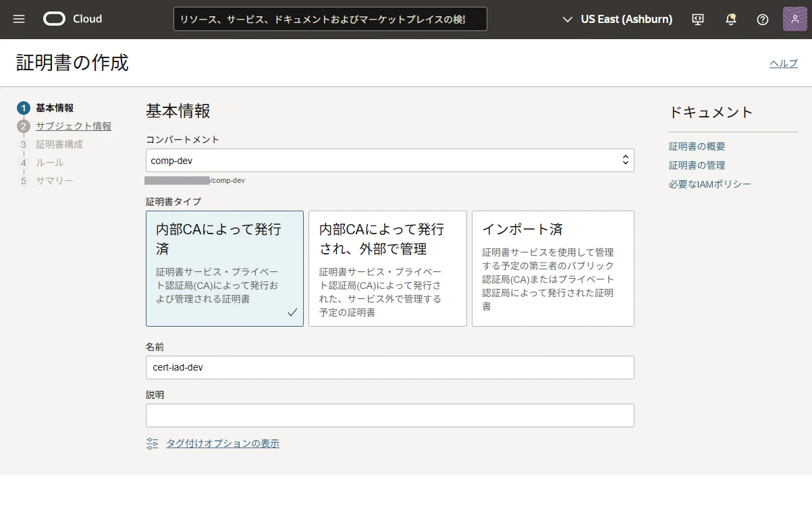Click step 3 証明書構成
Image resolution: width=812 pixels, height=513 pixels.
pos(51,144)
